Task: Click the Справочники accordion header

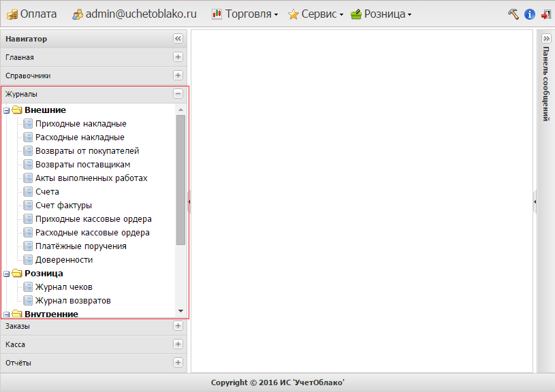Action: (94, 76)
